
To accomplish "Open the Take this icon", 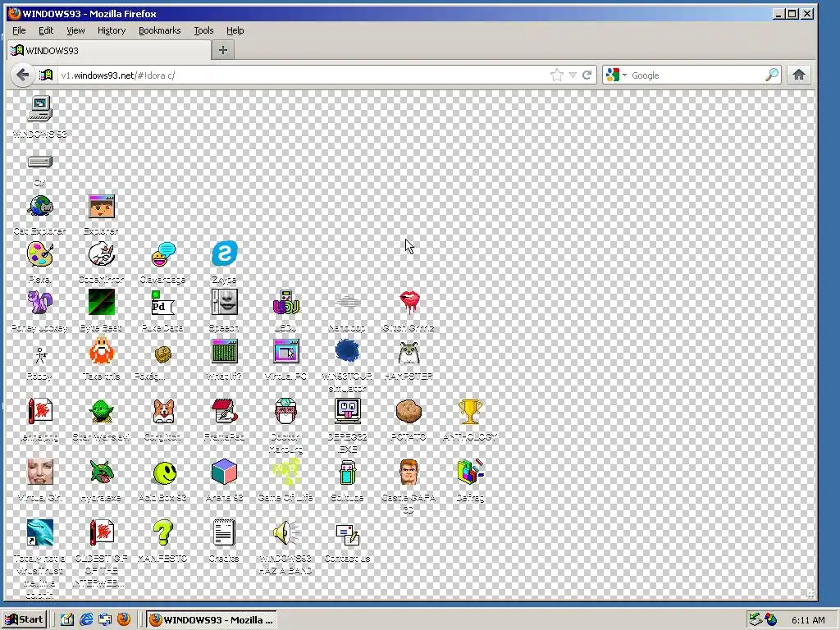I will pos(101,351).
